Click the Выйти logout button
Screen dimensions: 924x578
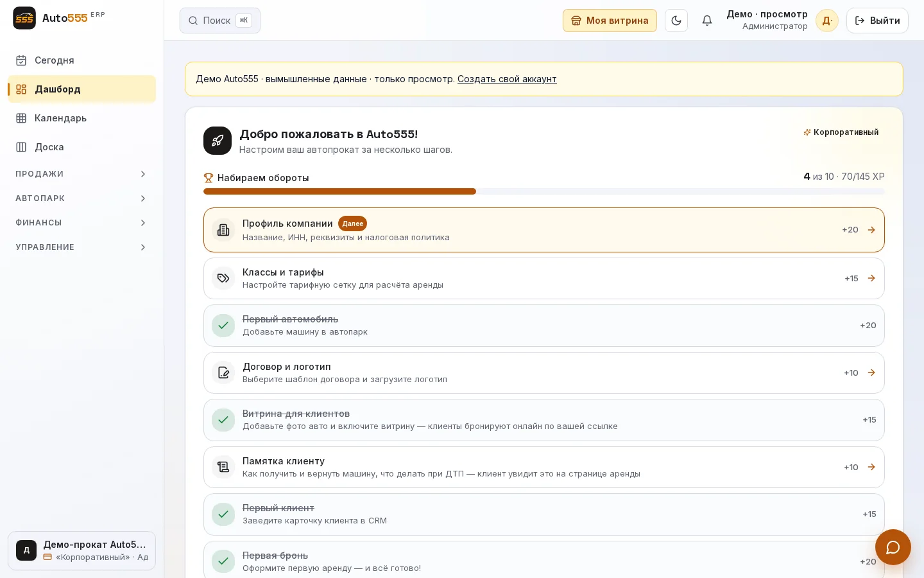877,21
